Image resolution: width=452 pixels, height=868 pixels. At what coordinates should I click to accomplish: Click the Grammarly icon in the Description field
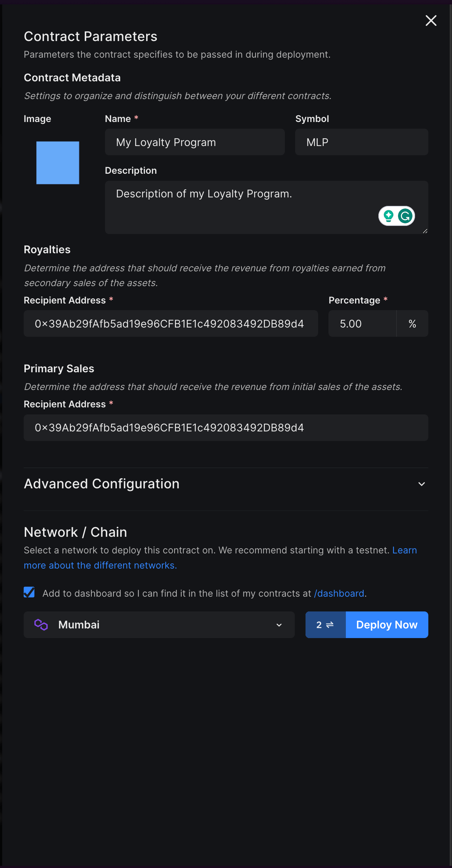(405, 216)
